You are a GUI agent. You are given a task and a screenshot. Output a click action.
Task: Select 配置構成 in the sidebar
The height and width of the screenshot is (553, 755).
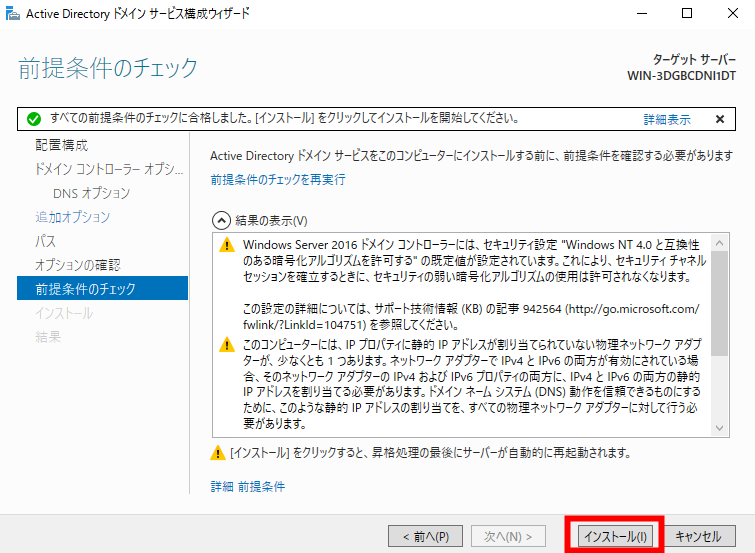click(62, 145)
